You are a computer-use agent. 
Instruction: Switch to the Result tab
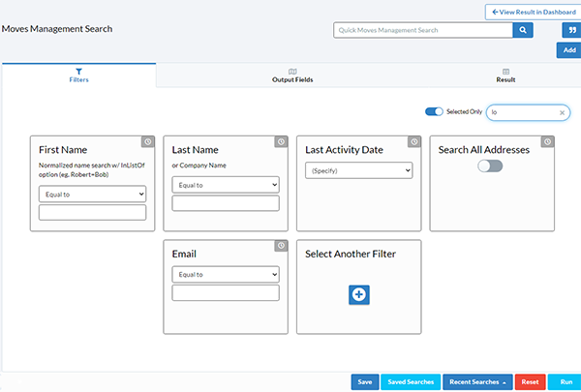(x=505, y=75)
